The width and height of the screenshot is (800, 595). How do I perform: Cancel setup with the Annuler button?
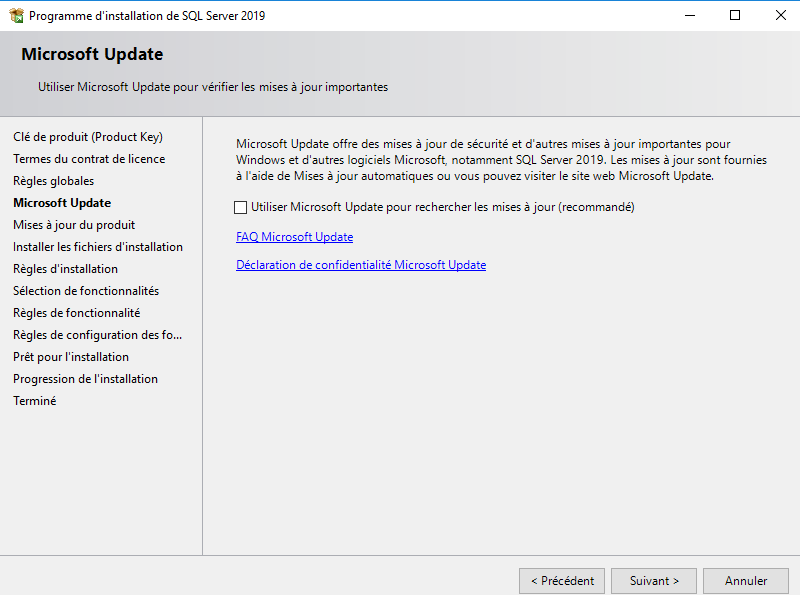[746, 581]
